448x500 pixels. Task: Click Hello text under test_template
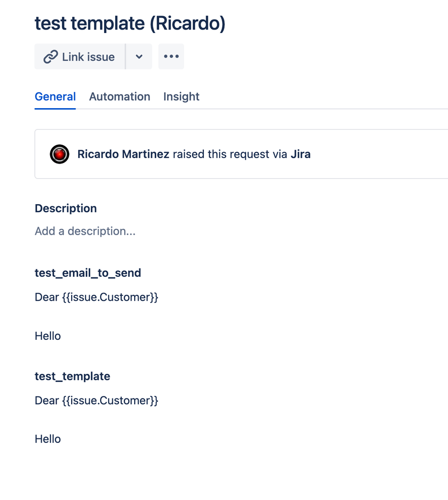click(48, 439)
